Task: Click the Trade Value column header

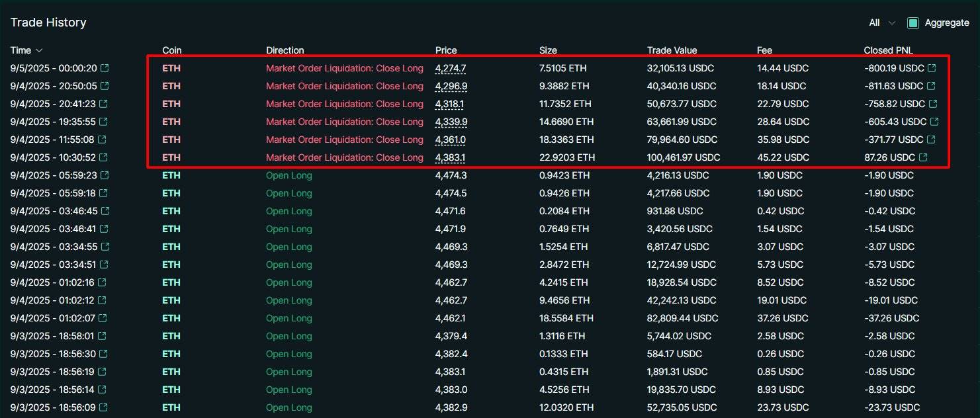Action: click(x=672, y=50)
